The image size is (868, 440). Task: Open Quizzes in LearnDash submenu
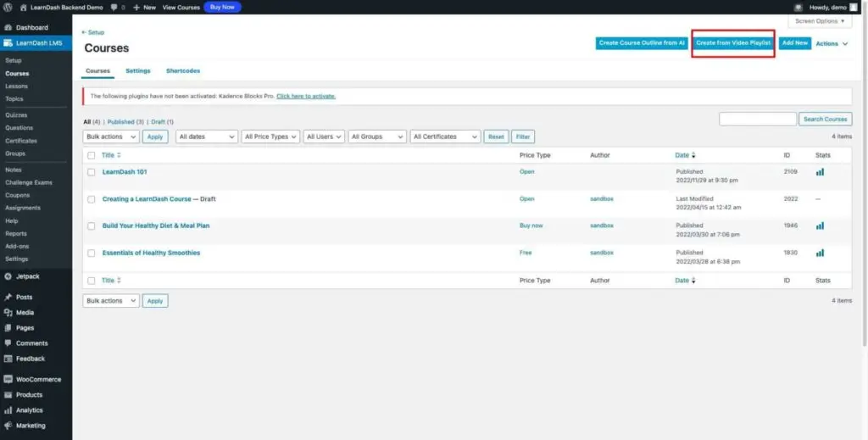click(x=16, y=115)
